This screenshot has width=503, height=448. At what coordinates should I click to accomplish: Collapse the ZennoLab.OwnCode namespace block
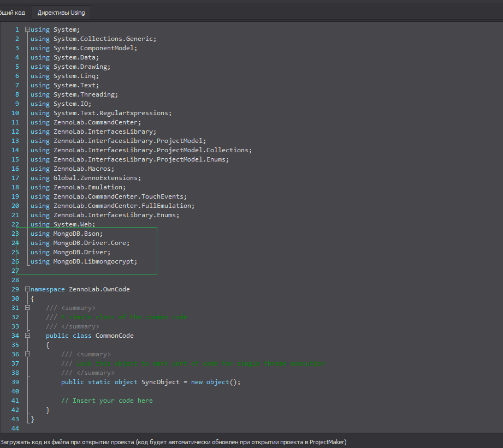pyautogui.click(x=27, y=289)
